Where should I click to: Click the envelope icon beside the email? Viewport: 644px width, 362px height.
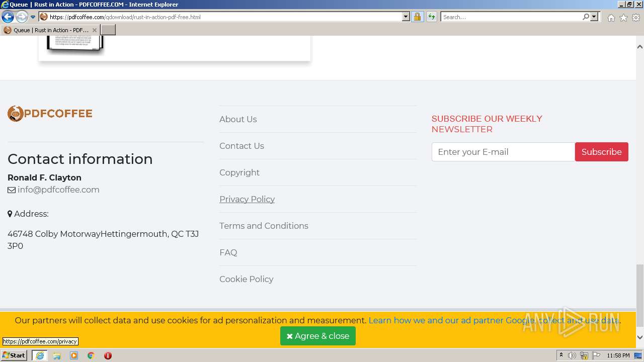coord(12,190)
